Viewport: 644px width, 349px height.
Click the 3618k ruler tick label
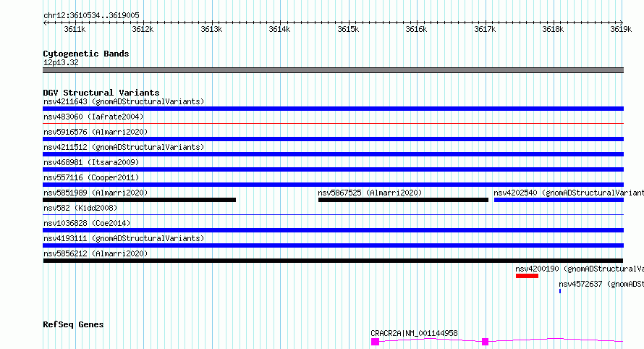coord(553,29)
